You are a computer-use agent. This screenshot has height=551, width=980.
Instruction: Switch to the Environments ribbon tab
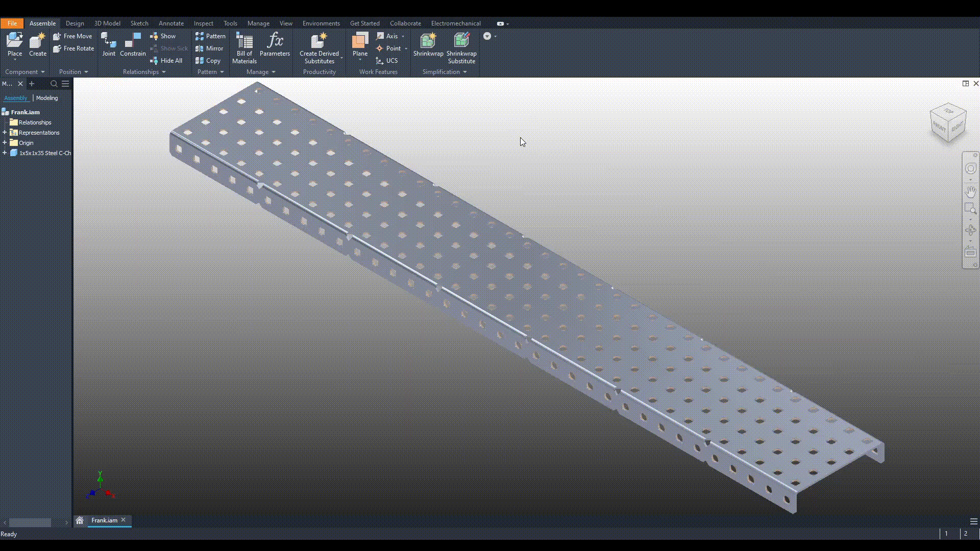point(321,23)
